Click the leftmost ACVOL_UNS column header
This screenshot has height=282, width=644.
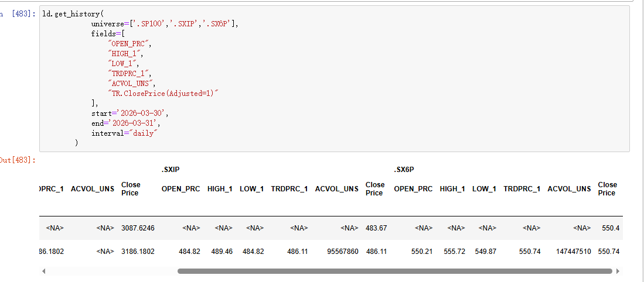pyautogui.click(x=93, y=189)
